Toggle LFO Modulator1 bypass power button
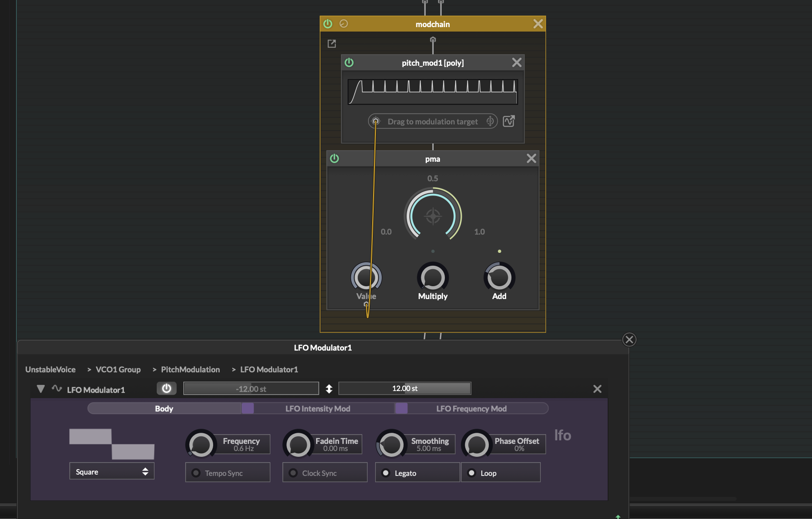This screenshot has width=812, height=519. tap(166, 389)
